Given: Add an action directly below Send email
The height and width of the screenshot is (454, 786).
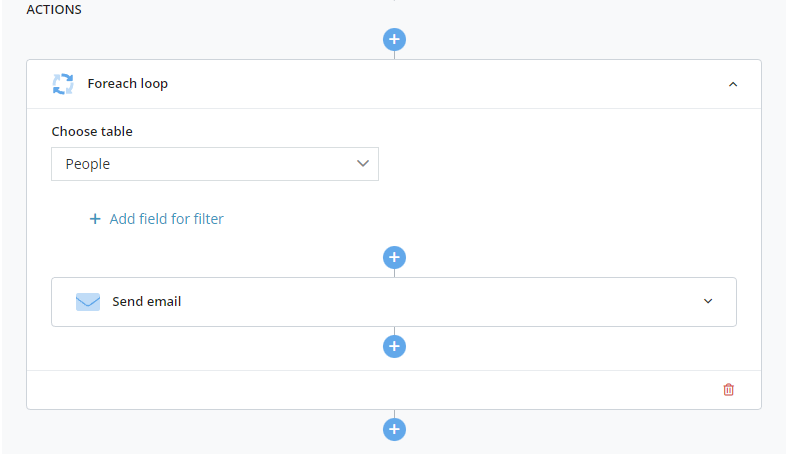Looking at the screenshot, I should (395, 346).
